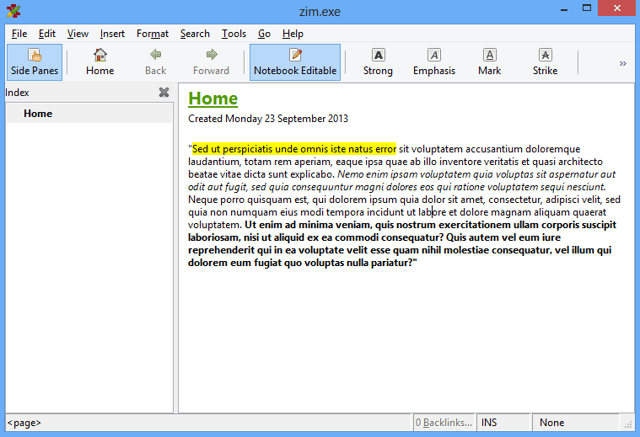640x437 pixels.
Task: Go back with the Back arrow
Action: pos(156,62)
